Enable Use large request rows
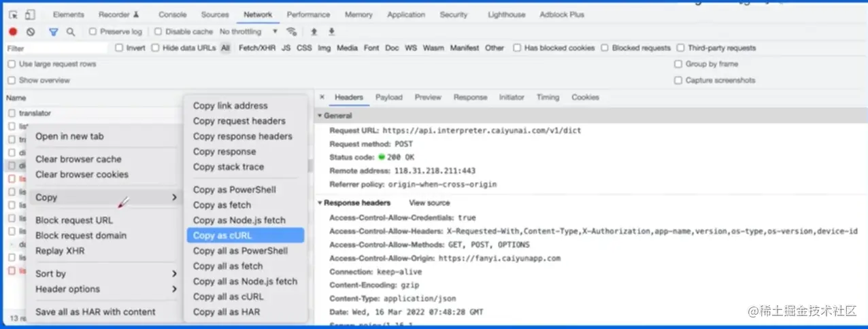The image size is (868, 329). 12,64
